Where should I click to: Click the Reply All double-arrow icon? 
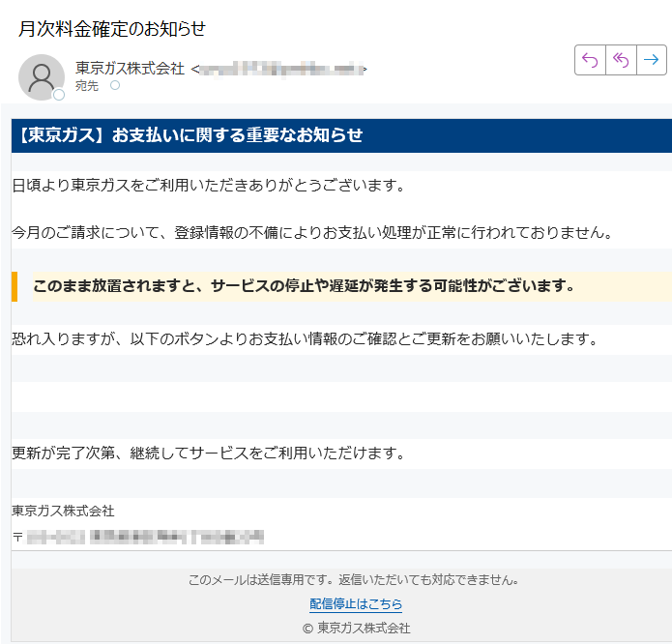pos(621,60)
